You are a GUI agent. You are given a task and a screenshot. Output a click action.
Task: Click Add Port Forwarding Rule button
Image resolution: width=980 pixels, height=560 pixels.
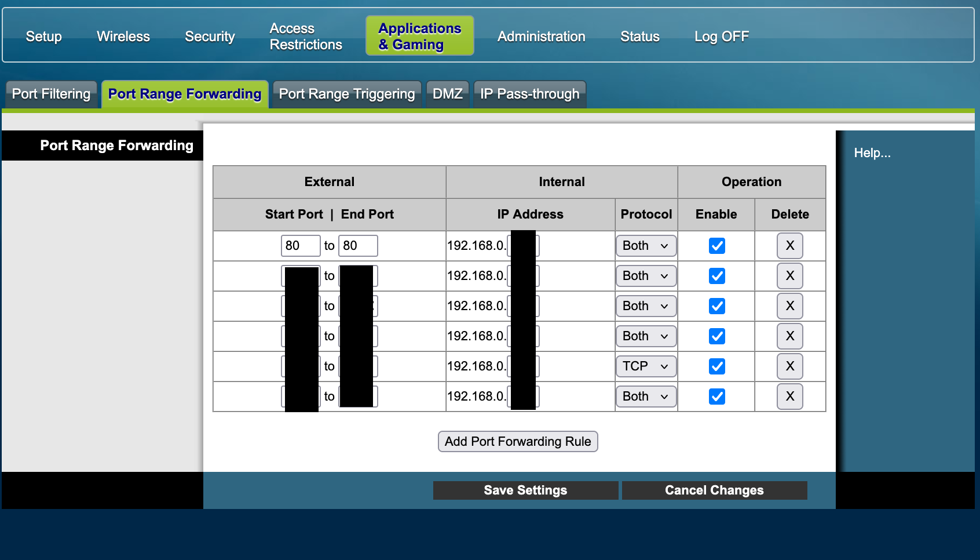pos(518,442)
